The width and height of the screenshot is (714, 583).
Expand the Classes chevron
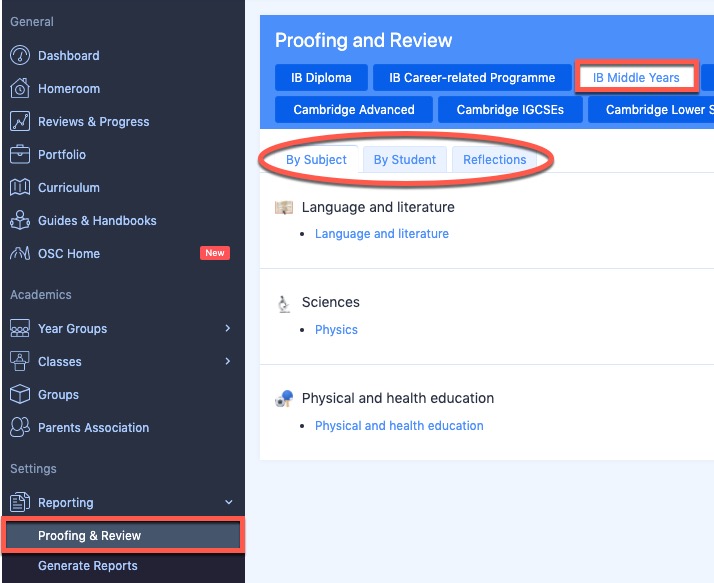coord(228,361)
